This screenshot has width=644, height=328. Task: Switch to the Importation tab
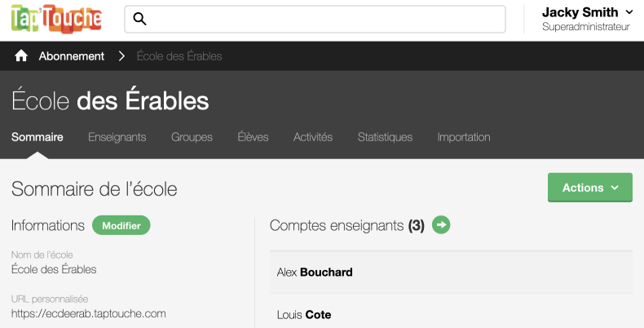pos(464,137)
